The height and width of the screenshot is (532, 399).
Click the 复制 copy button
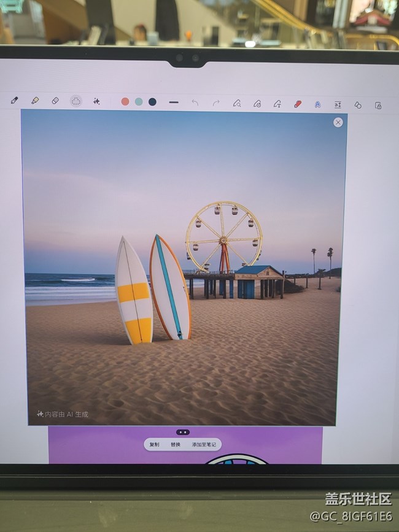pos(154,444)
